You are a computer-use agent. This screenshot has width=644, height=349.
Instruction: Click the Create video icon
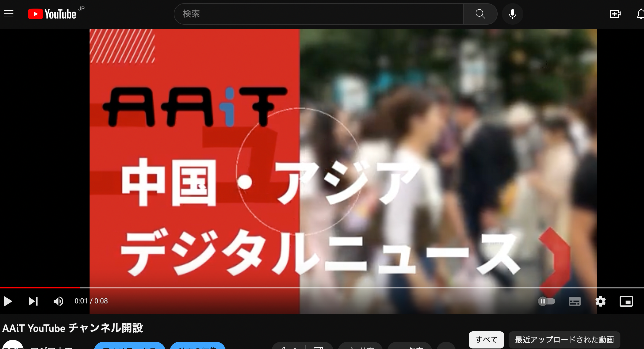tap(616, 14)
